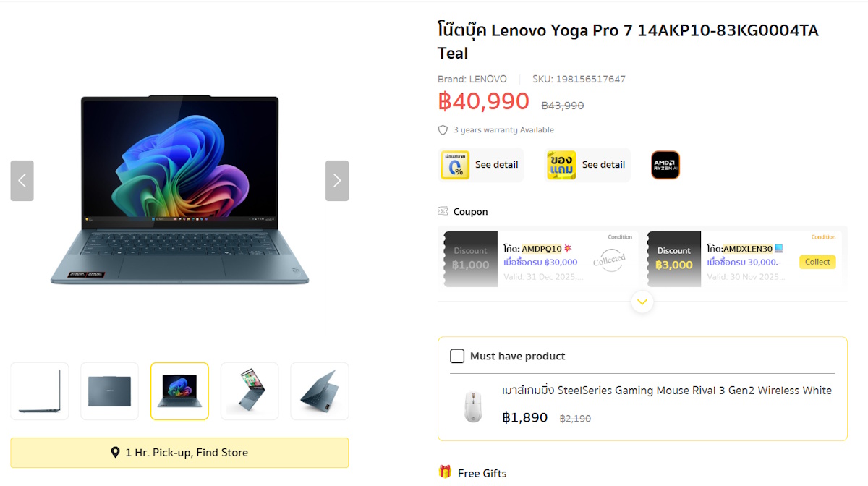Click the shield warranty icon
868x486 pixels.
(443, 130)
